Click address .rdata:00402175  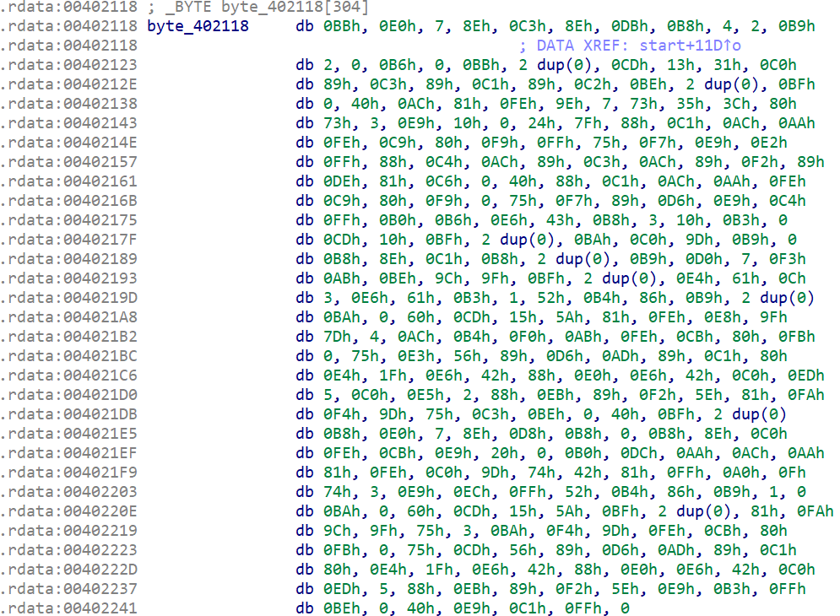pyautogui.click(x=68, y=220)
